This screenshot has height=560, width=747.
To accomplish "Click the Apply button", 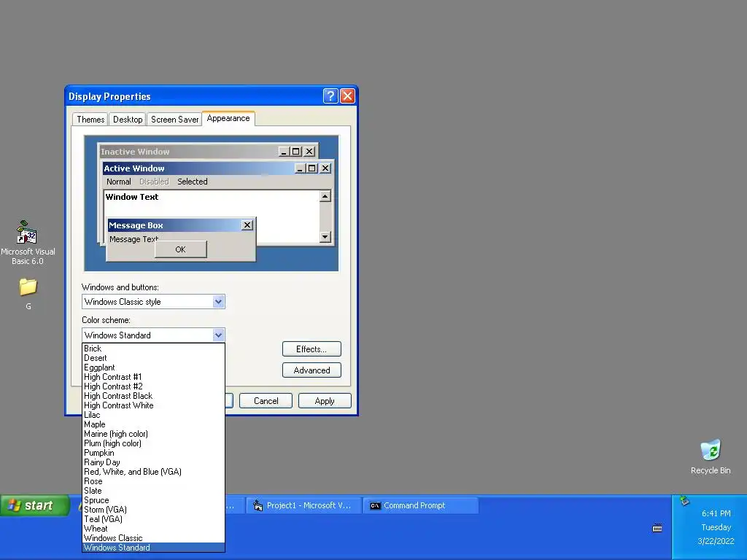I will pyautogui.click(x=325, y=401).
